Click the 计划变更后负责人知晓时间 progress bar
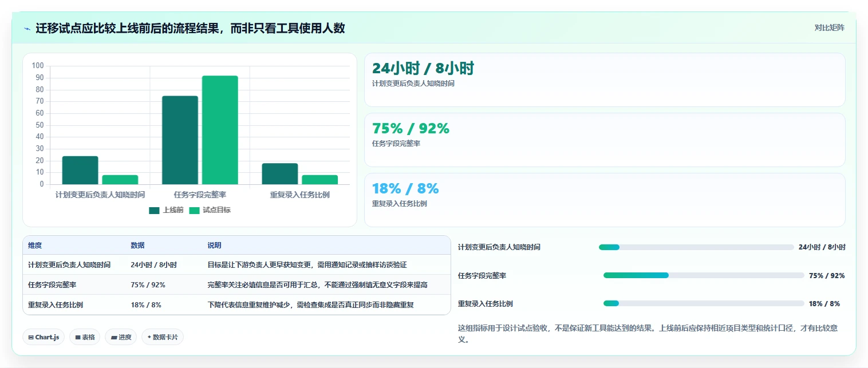 [696, 247]
